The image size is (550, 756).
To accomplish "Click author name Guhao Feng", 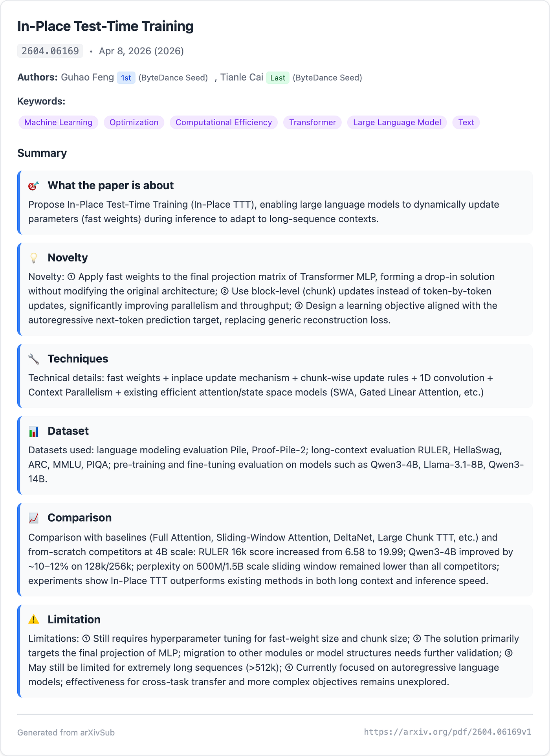I will (87, 77).
